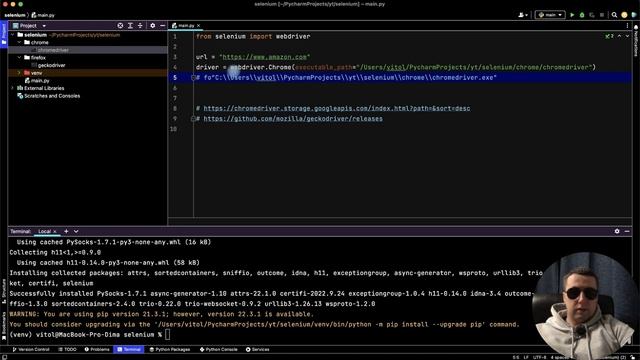The height and width of the screenshot is (360, 640).
Task: Toggle tool window bars icon bottom-left corner
Action: click(4, 357)
